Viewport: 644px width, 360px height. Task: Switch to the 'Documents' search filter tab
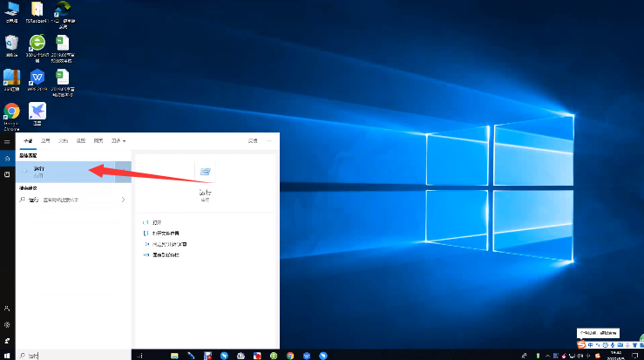coord(64,140)
